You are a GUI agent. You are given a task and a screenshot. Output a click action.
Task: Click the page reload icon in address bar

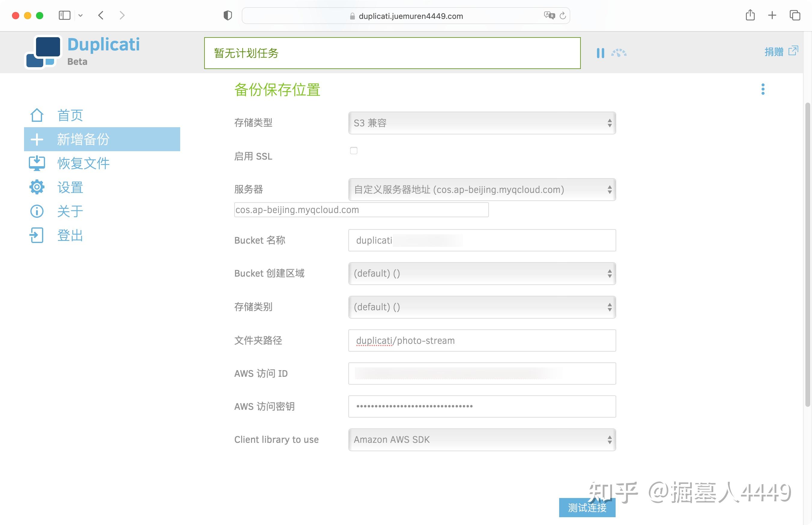[562, 16]
